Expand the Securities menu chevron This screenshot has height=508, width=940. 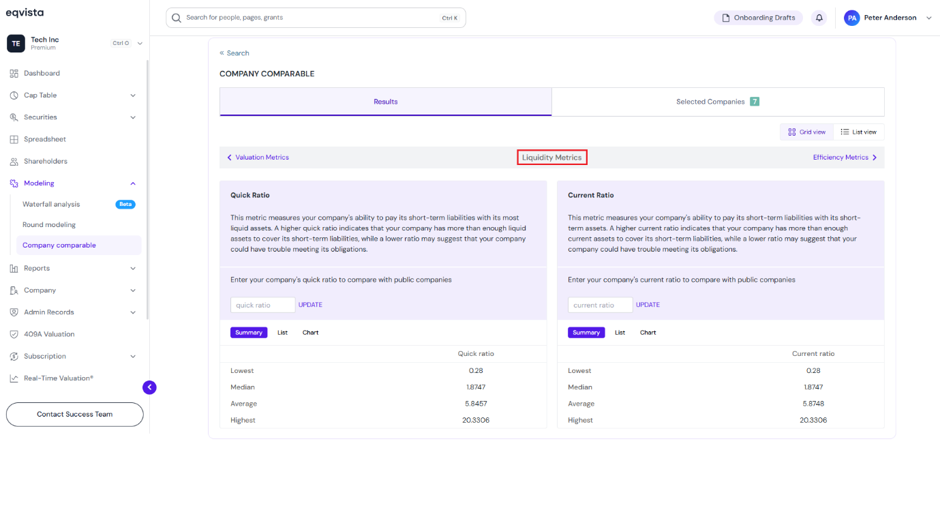132,118
